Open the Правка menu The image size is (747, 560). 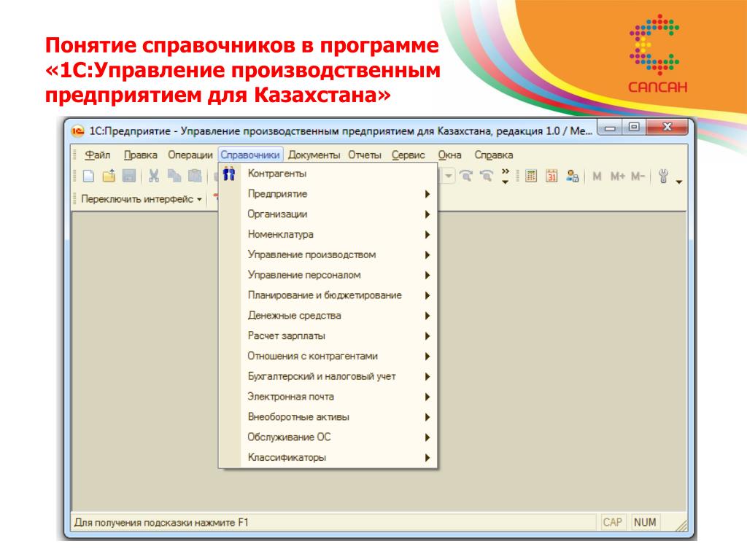tap(141, 155)
